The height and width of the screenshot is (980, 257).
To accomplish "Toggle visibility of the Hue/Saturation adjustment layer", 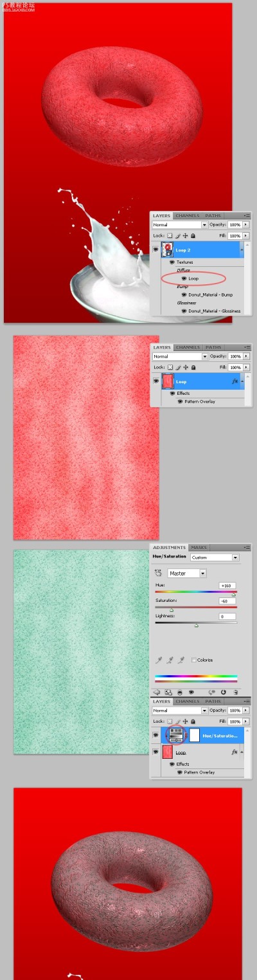I will click(x=155, y=735).
